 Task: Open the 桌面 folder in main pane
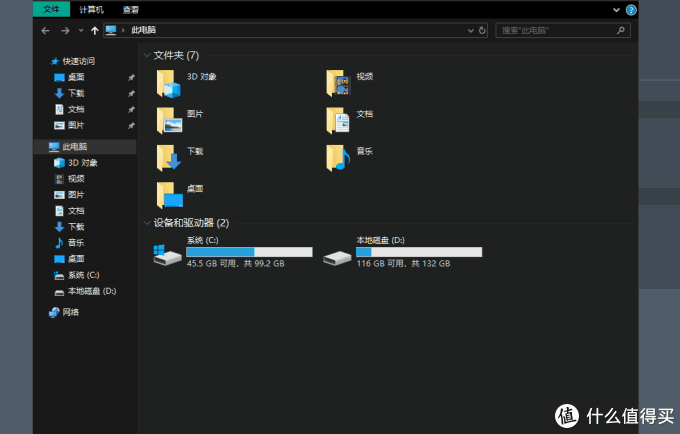click(x=169, y=196)
